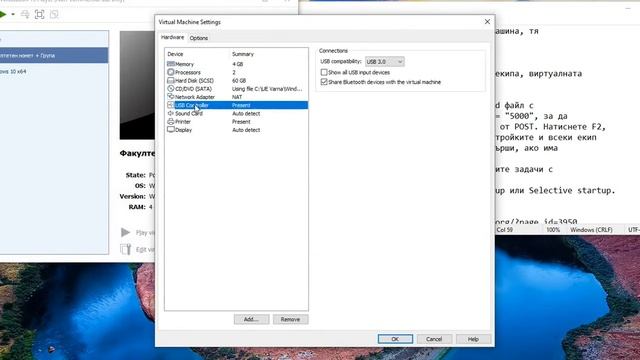Click the Add... button
Viewport: 640px width, 360px height.
[x=251, y=319]
